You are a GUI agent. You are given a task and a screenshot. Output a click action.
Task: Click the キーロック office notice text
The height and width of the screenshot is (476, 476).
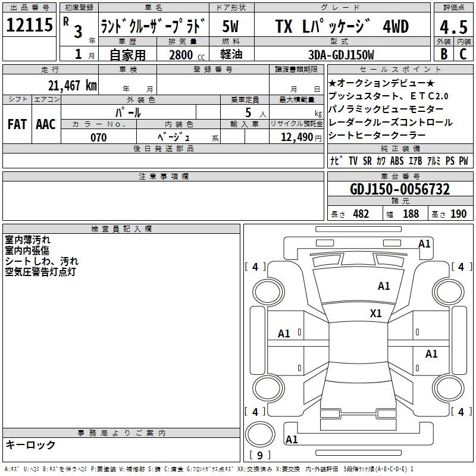point(30,444)
